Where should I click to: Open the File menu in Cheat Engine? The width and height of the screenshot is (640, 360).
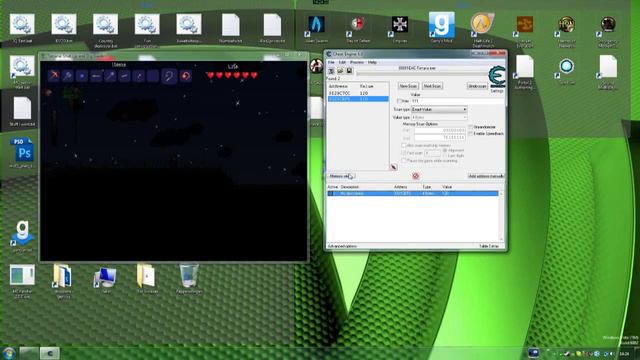pos(331,62)
